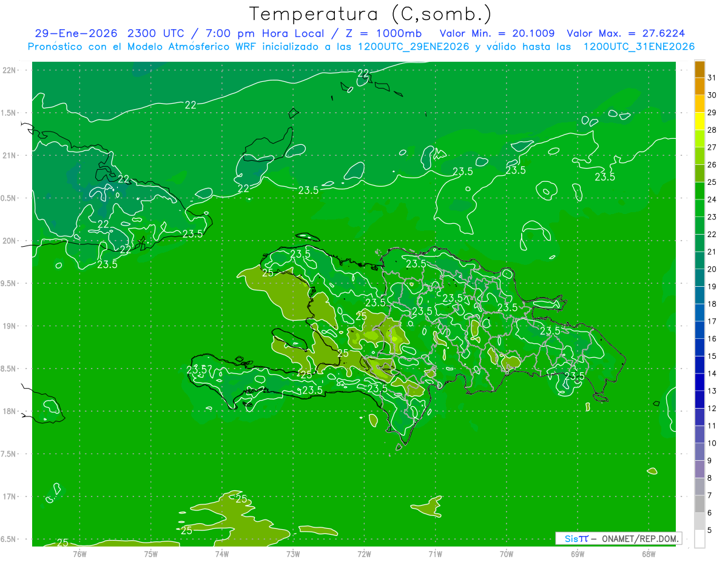Select valid-until time "1200UTC_31ENE2026"
This screenshot has width=728, height=562.
(639, 47)
